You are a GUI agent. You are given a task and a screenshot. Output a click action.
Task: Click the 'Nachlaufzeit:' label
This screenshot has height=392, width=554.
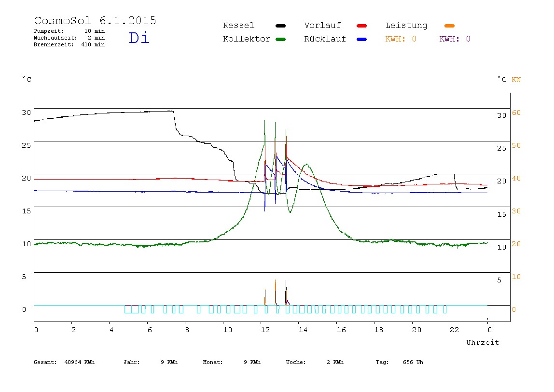pos(55,38)
